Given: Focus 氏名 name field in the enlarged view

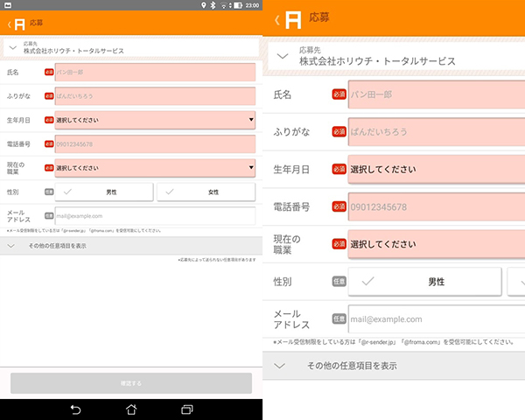Looking at the screenshot, I should coord(437,94).
